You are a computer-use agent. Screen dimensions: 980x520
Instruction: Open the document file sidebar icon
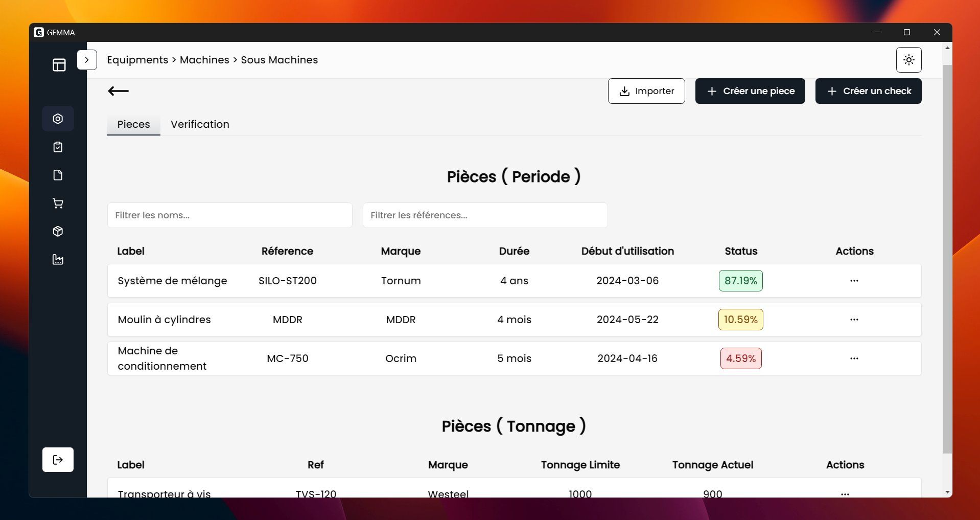[58, 175]
